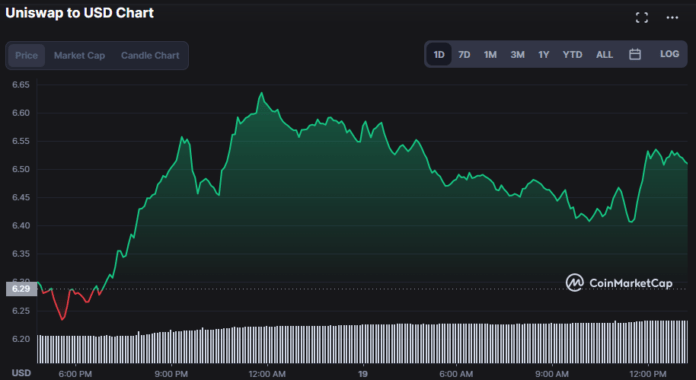The height and width of the screenshot is (380, 696).
Task: Choose the YTD time range
Action: coord(572,55)
